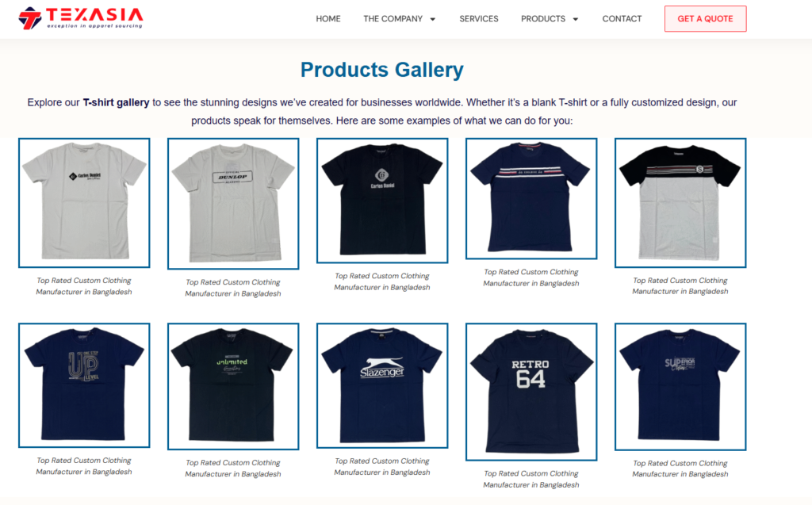Image resolution: width=812 pixels, height=505 pixels.
Task: Open the Home menu item
Action: [328, 19]
